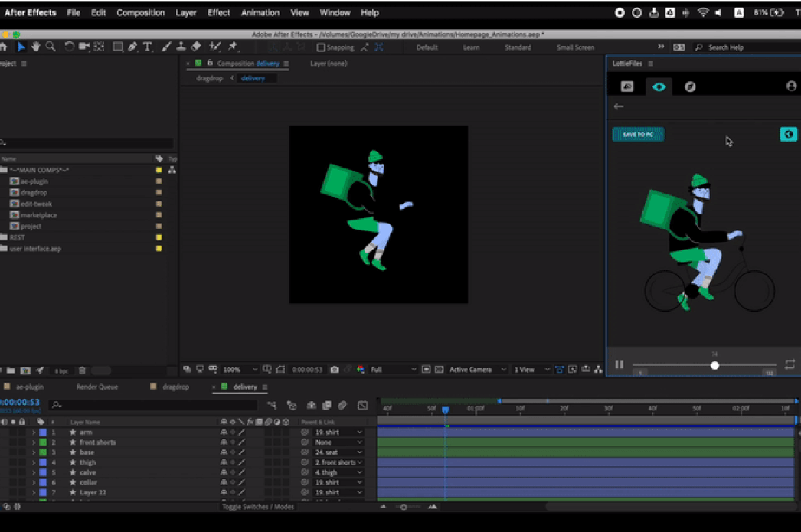Click the yellow label of REST folder
This screenshot has width=801, height=532.
159,237
